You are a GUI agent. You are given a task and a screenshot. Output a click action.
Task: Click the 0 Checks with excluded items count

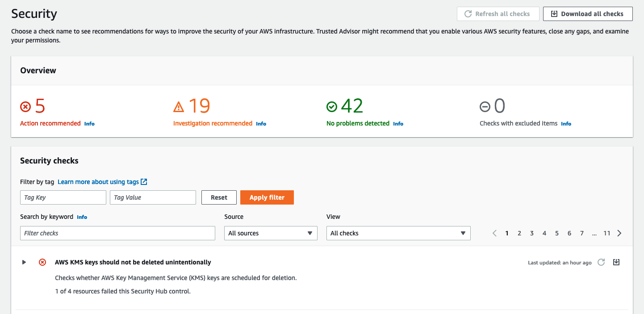pos(499,106)
